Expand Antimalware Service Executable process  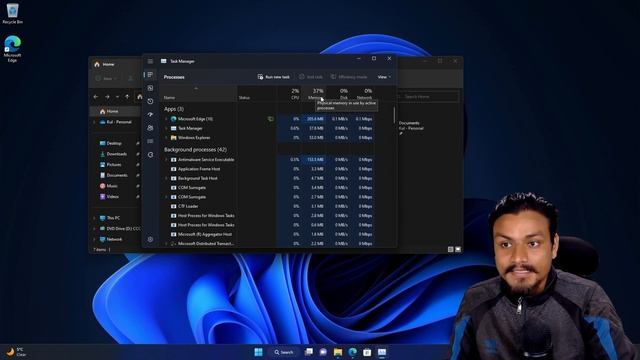(166, 160)
